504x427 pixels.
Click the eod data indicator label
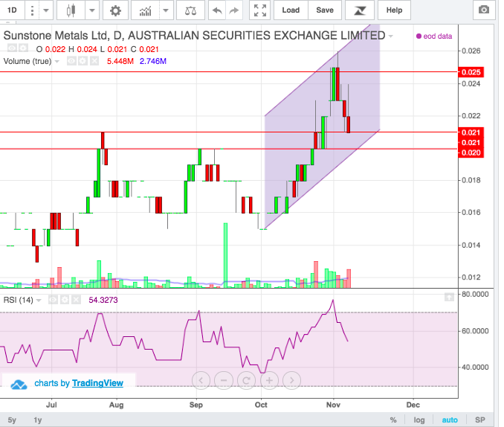tap(434, 36)
